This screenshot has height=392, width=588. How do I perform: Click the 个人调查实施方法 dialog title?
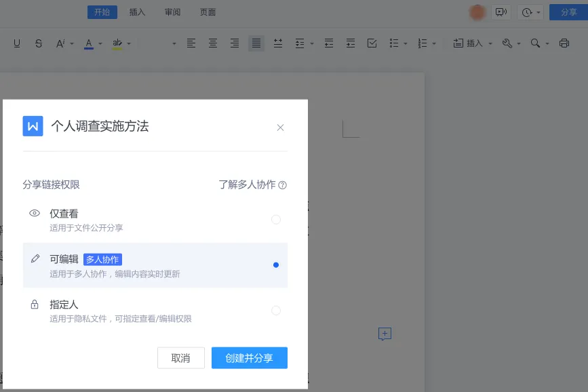coord(100,126)
